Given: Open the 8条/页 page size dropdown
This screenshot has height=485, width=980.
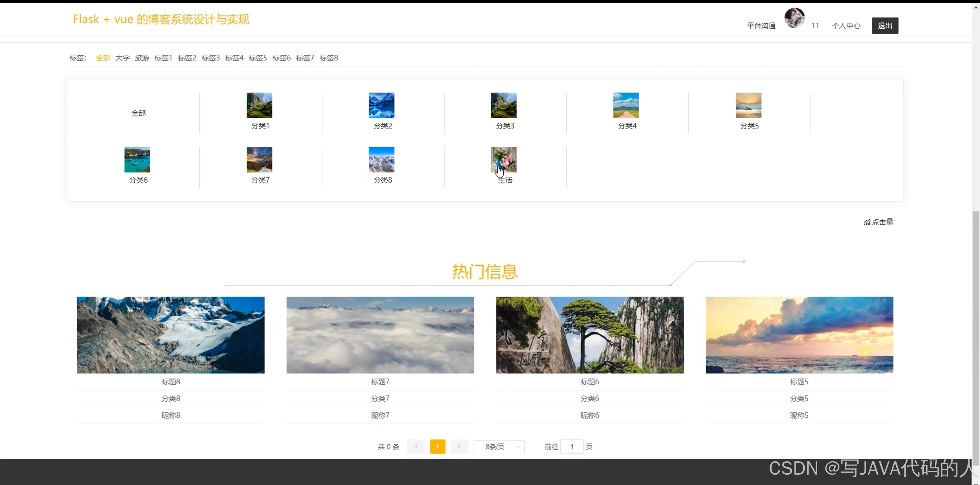Looking at the screenshot, I should [499, 447].
